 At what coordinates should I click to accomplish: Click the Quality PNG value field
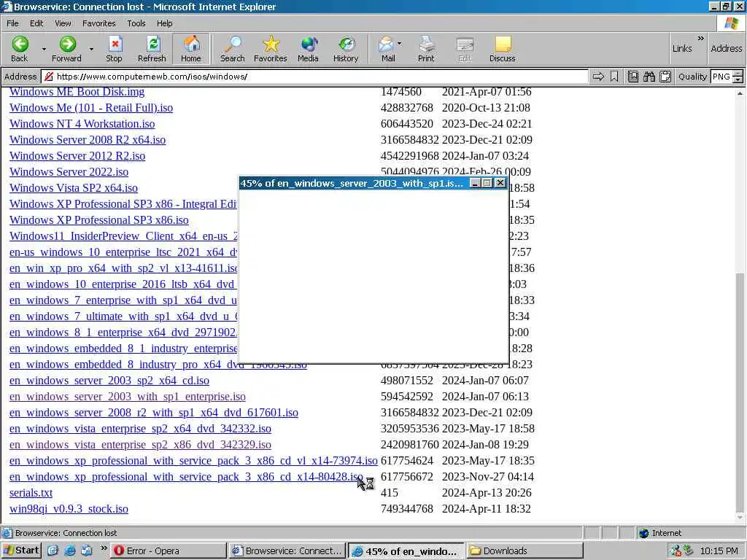[721, 77]
